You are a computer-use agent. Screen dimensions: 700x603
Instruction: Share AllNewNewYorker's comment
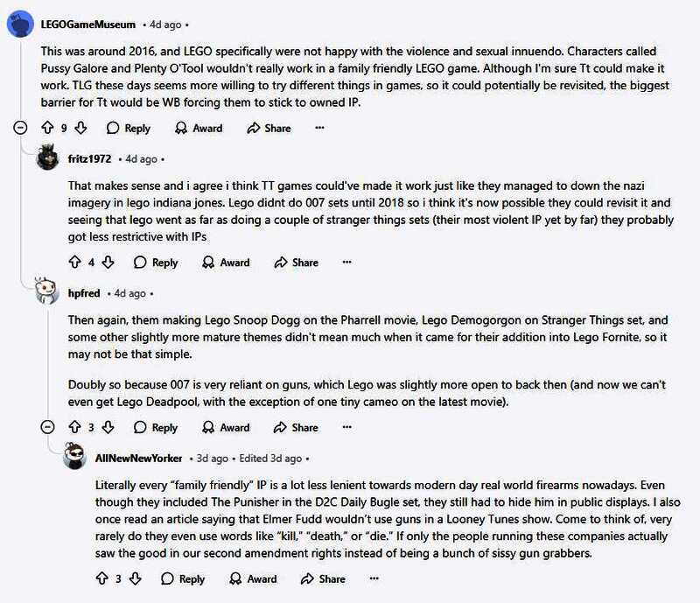tap(323, 578)
